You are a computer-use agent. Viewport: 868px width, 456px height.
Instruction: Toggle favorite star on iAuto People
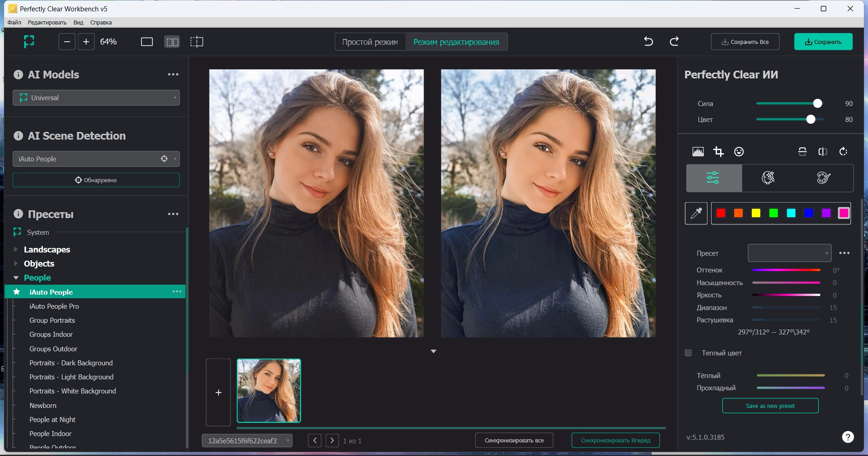[17, 291]
